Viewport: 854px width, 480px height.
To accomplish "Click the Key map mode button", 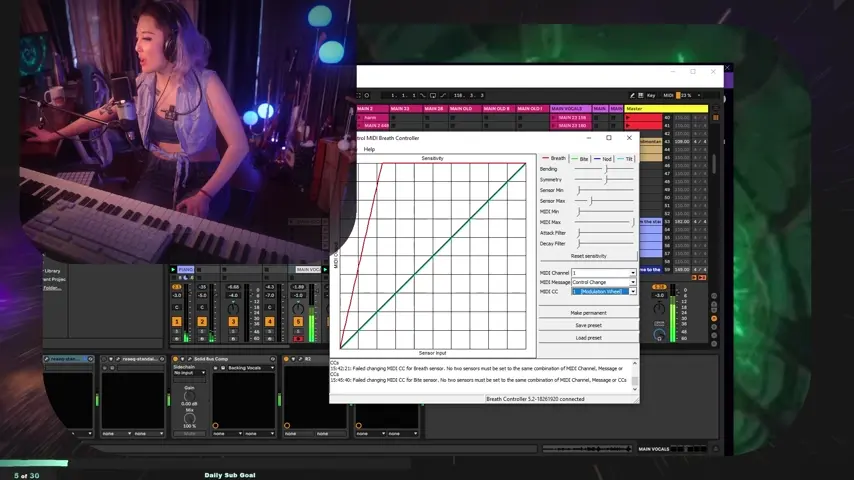I will pos(650,95).
